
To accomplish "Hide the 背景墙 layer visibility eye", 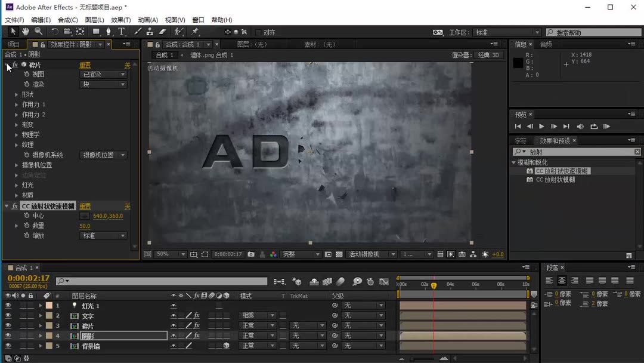I will pyautogui.click(x=8, y=346).
